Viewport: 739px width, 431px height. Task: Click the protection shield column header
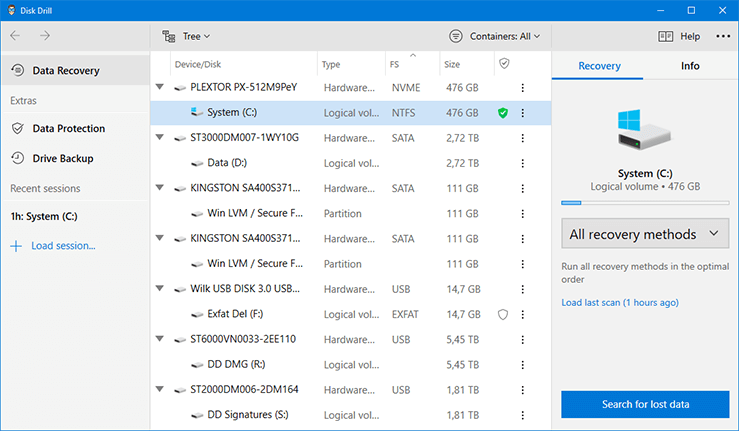(x=504, y=64)
